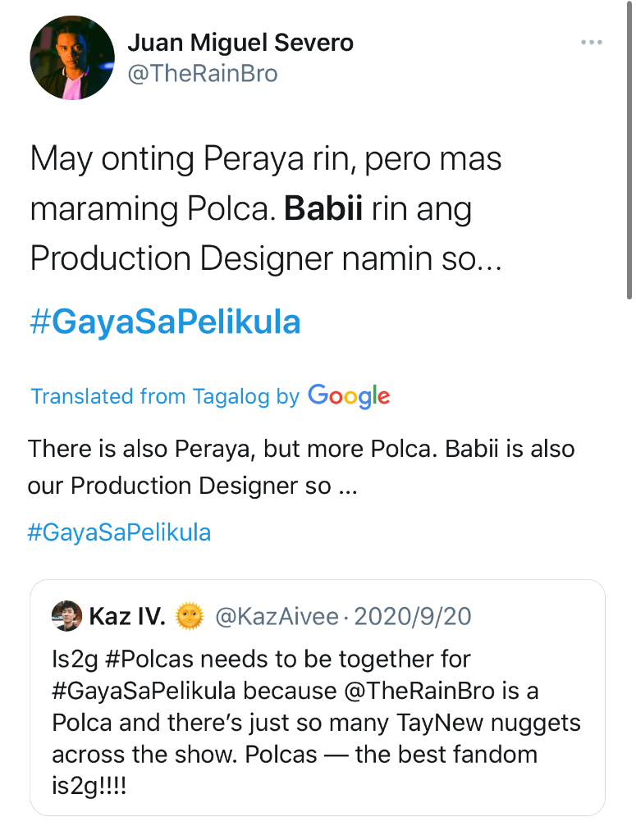The width and height of the screenshot is (636, 840).
Task: Click the translated English tweet text
Action: pyautogui.click(x=301, y=467)
